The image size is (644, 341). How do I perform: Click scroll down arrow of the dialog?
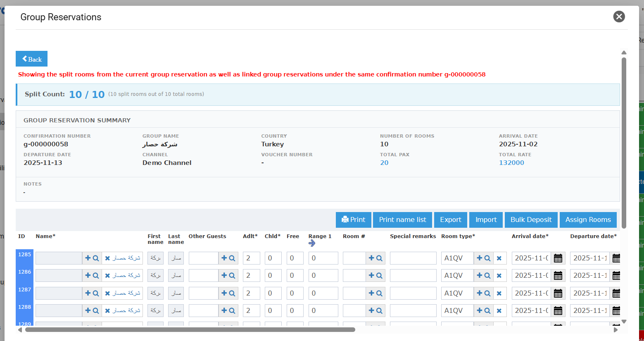click(x=624, y=321)
